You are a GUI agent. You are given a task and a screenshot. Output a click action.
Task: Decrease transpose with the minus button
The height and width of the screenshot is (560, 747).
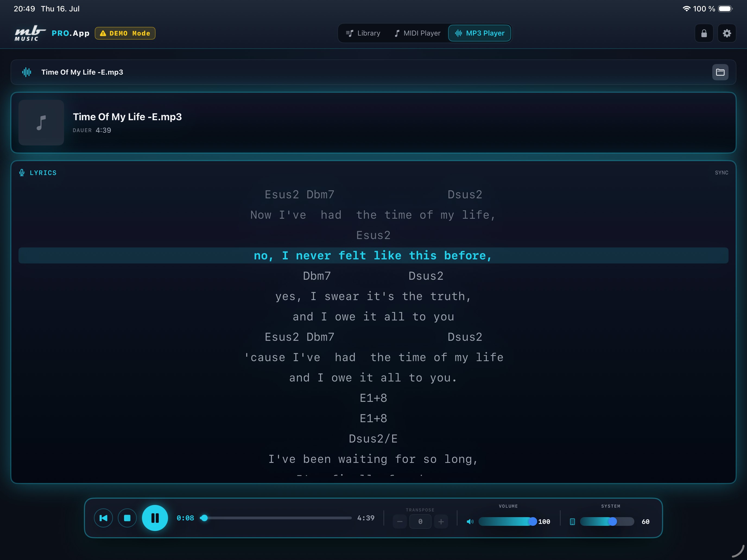(400, 521)
